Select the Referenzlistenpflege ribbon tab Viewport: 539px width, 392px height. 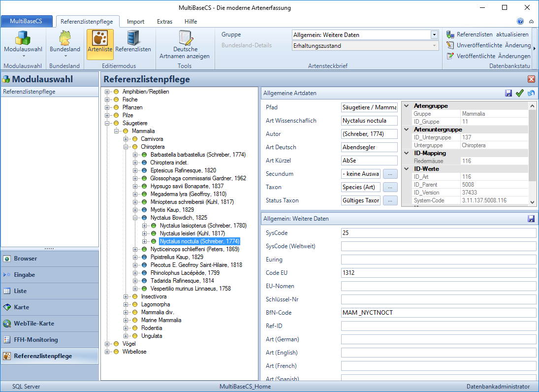coord(87,21)
